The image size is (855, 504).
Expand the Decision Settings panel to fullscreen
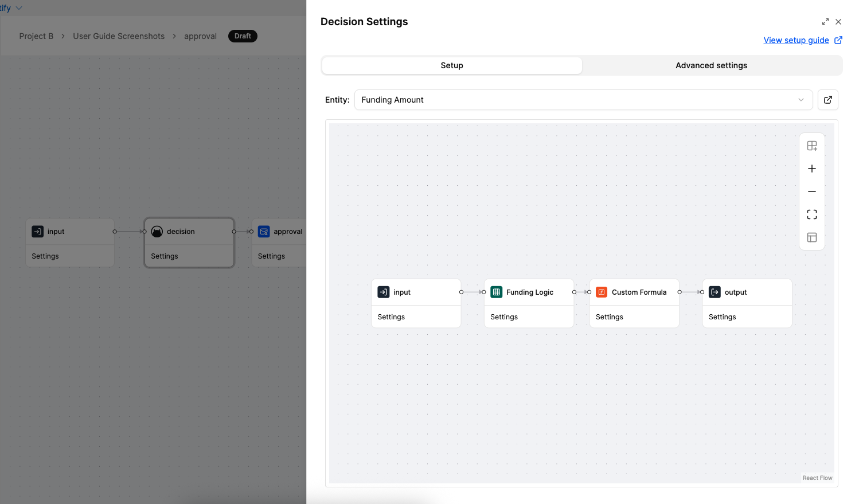point(825,22)
